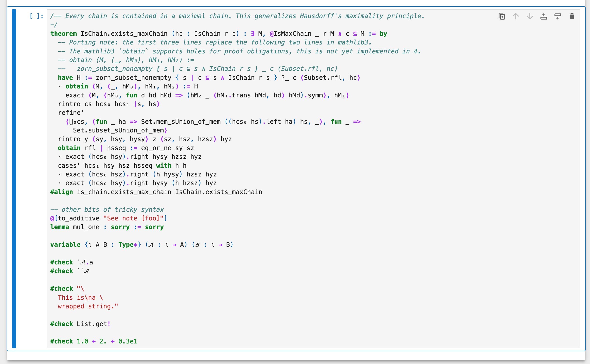Image resolution: width=590 pixels, height=364 pixels.
Task: Insert a cell above this one
Action: coord(544,16)
